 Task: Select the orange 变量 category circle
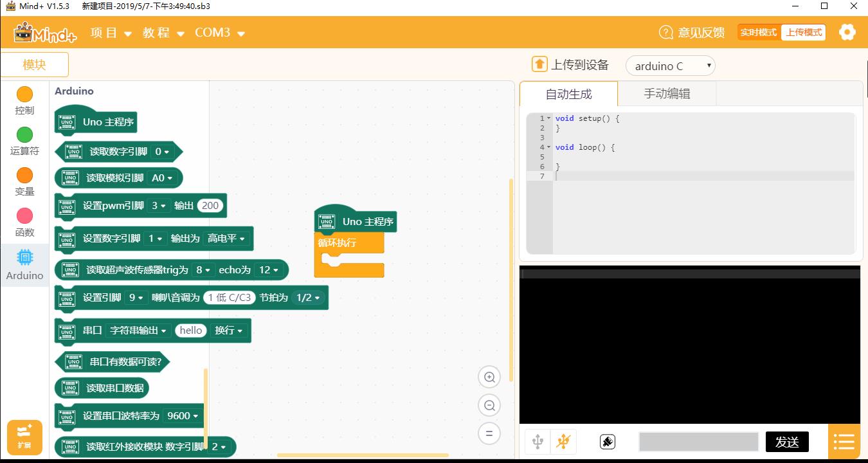24,175
